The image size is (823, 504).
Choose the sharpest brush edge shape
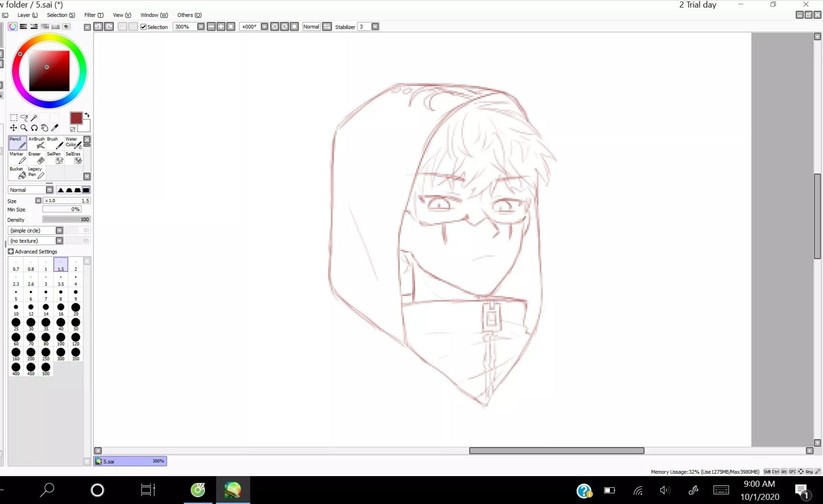point(60,190)
